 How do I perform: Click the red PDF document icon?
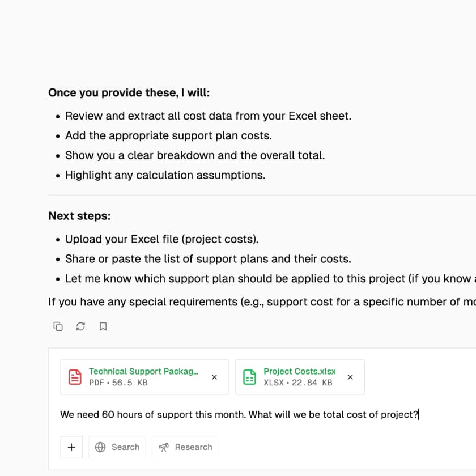(x=74, y=376)
